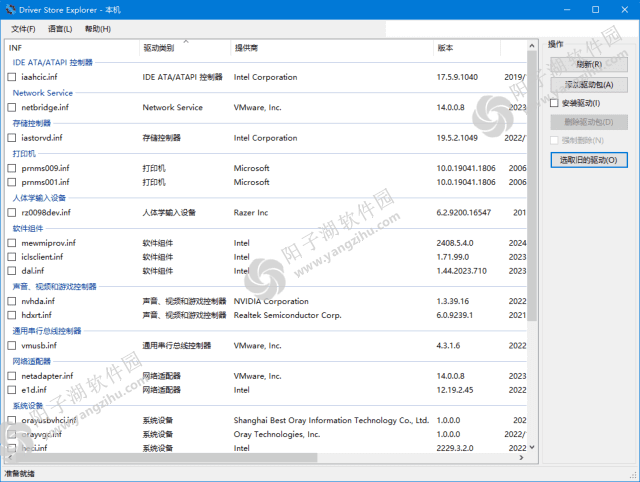Image resolution: width=640 pixels, height=482 pixels.
Task: Click the horizontal scrollbar right arrow
Action: (521, 458)
